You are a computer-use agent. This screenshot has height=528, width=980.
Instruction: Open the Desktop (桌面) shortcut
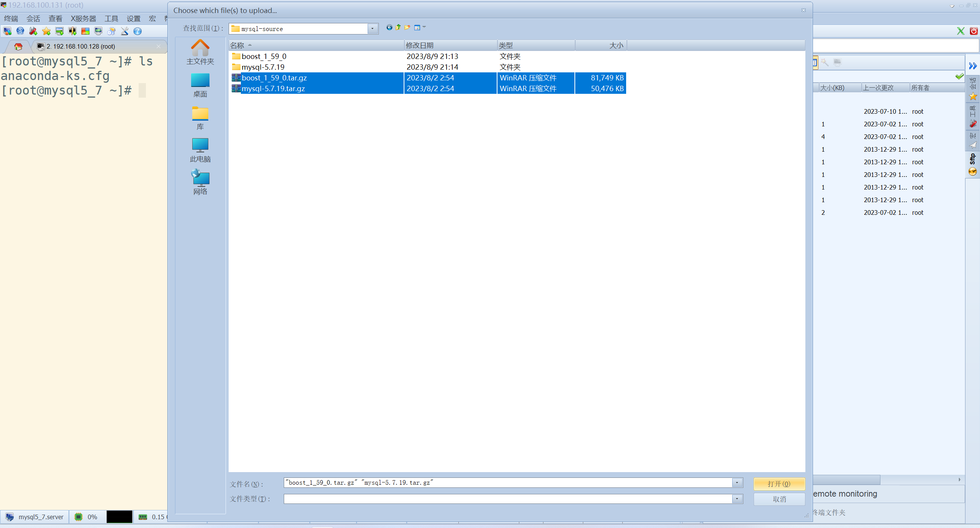pos(200,85)
